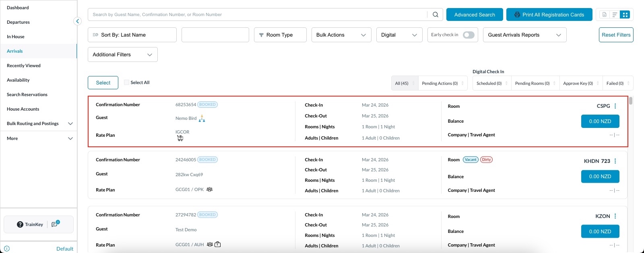Screen dimensions: 644x253
Task: Go to Departures in the sidebar
Action: coord(19,22)
